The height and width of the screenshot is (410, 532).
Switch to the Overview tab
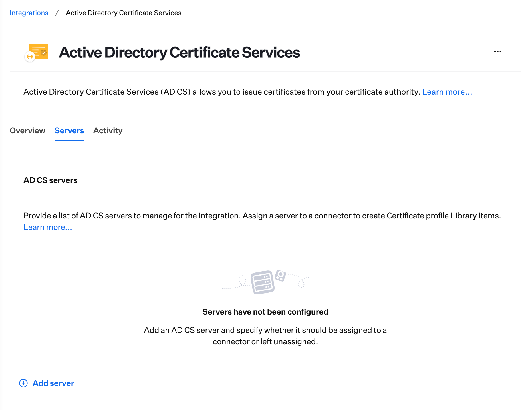tap(27, 130)
